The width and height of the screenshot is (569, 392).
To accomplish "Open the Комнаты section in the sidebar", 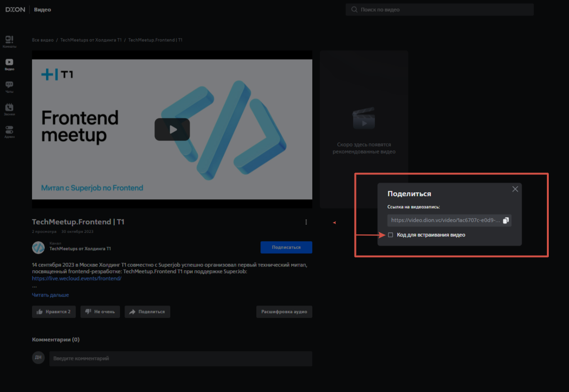I will pyautogui.click(x=9, y=41).
